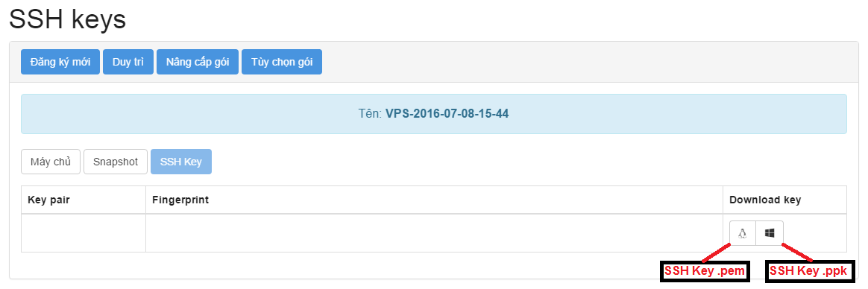Download the Linux .pem key via penguin icon

[742, 233]
